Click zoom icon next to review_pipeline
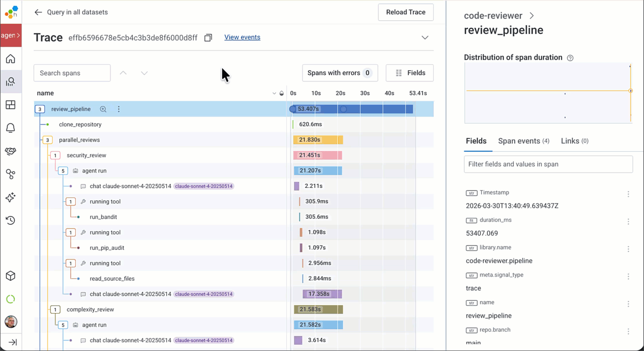Image resolution: width=644 pixels, height=351 pixels. (103, 109)
